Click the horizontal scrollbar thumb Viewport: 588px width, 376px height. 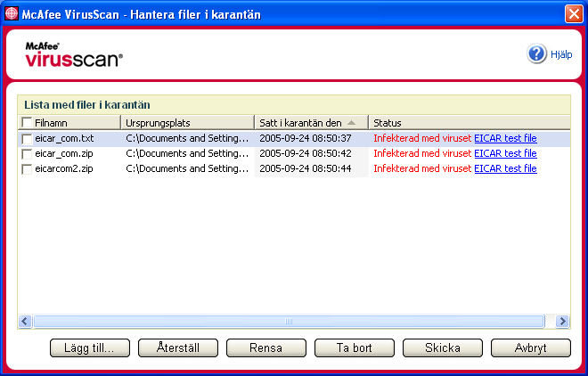pos(289,321)
